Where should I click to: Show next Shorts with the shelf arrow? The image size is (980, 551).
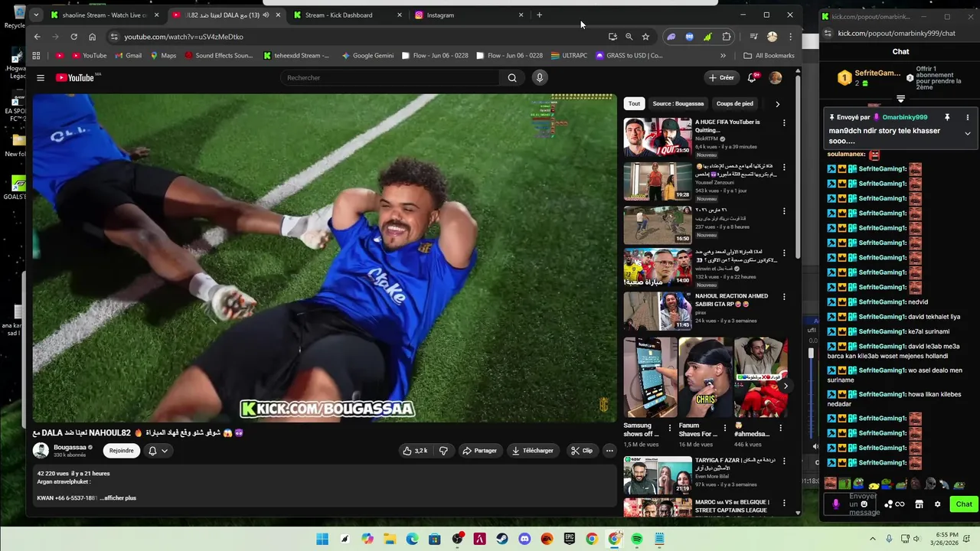click(x=785, y=386)
